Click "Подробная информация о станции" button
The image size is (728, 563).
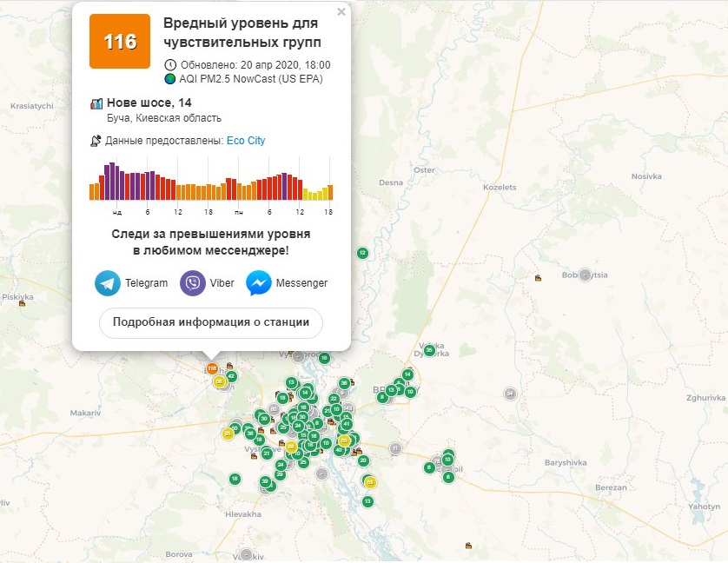point(211,322)
